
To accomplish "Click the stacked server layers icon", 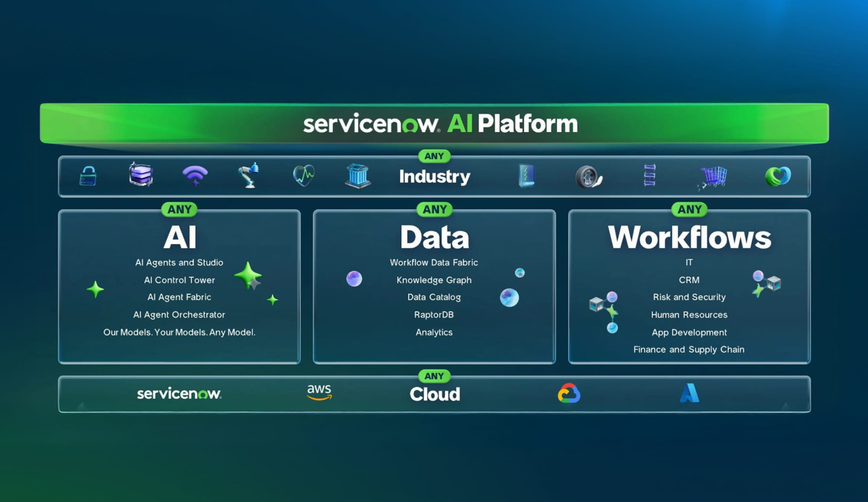I will point(141,174).
